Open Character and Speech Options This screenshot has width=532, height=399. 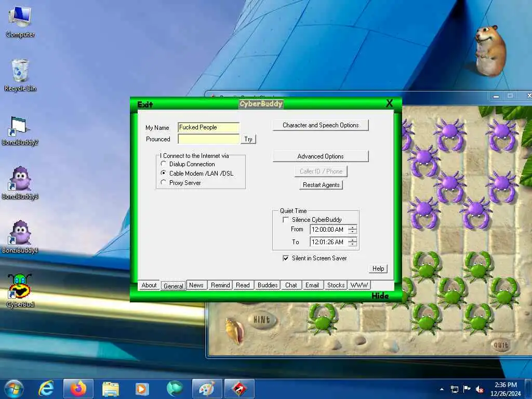click(x=321, y=125)
